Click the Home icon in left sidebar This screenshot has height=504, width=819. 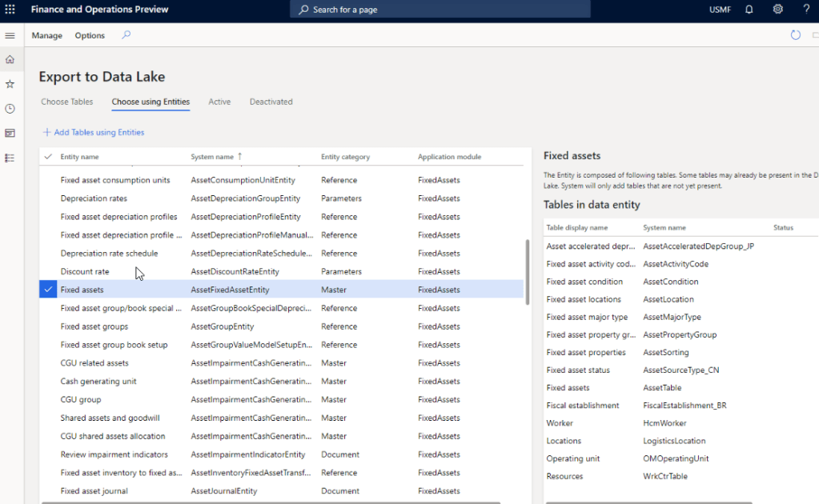(10, 60)
